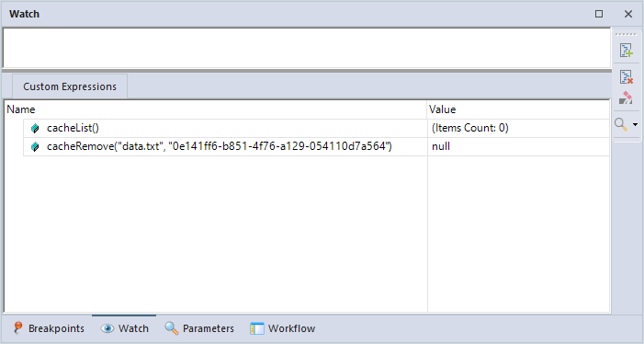This screenshot has height=344, width=644.
Task: Click the Workflow window icon
Action: tap(257, 328)
